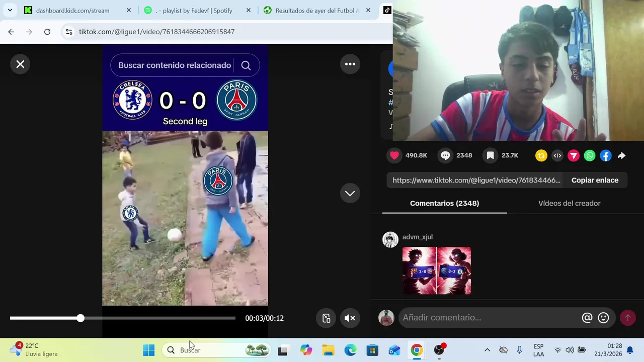Open ESP LAA language switcher
Image resolution: width=644 pixels, height=362 pixels.
click(x=538, y=350)
